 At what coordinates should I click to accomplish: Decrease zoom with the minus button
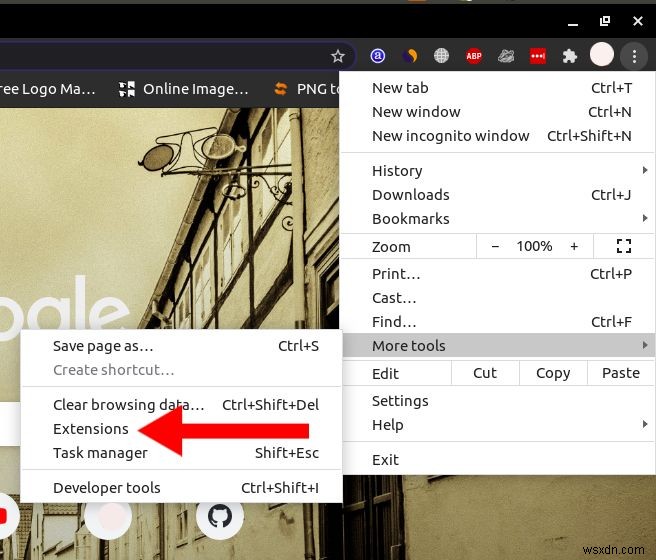495,246
